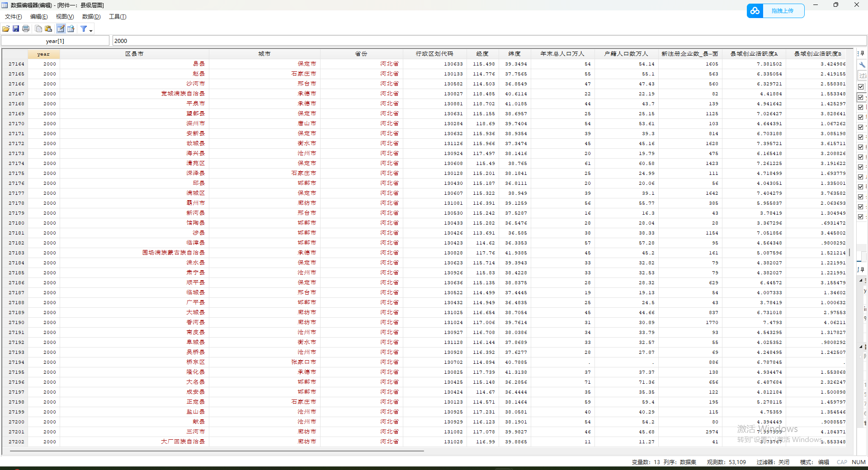This screenshot has width=868, height=470.
Task: Click the Paste clipboard icon
Action: click(x=48, y=29)
